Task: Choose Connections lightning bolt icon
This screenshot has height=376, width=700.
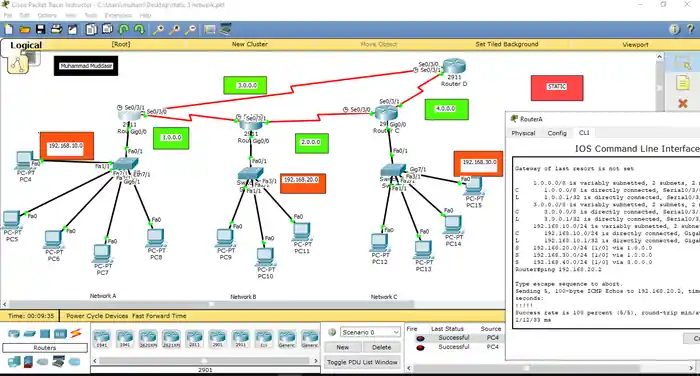Action: pyautogui.click(x=76, y=333)
